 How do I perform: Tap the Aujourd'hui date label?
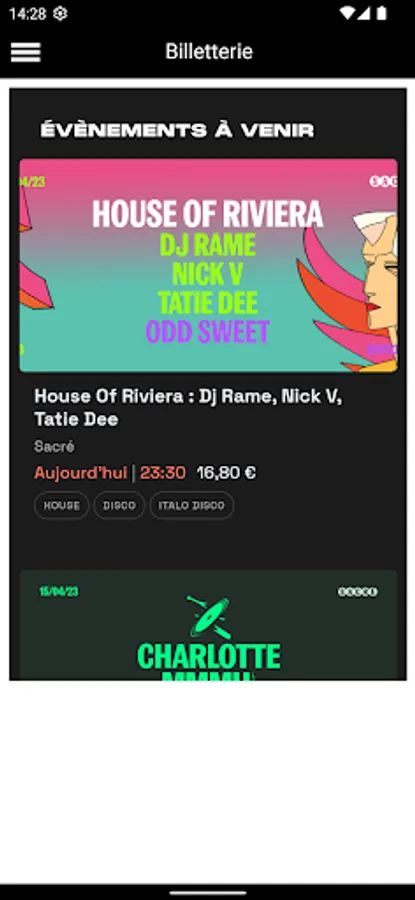[80, 473]
